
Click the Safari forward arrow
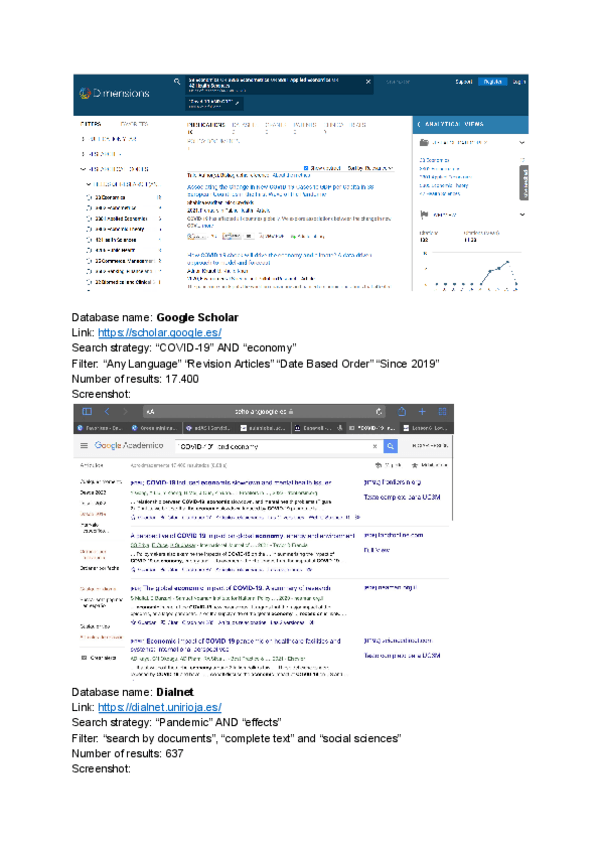126,412
